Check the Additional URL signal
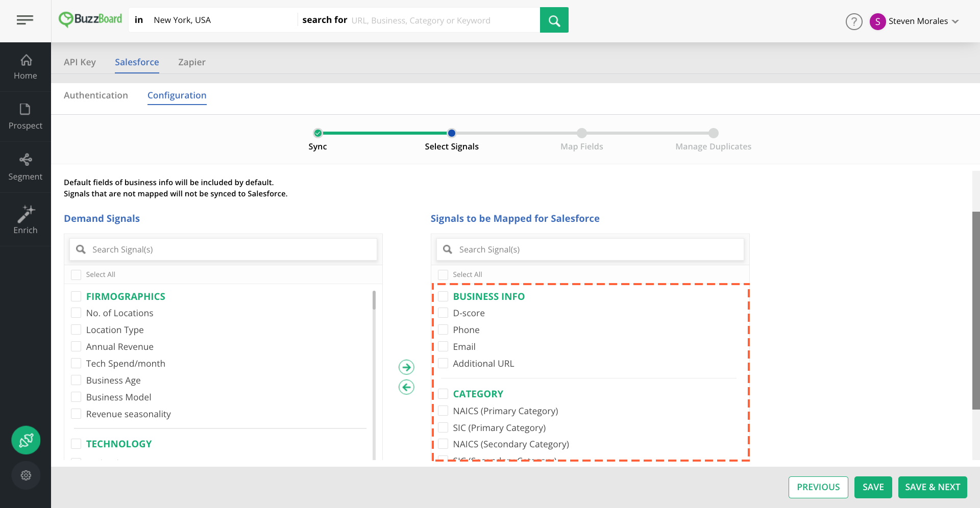980x508 pixels. point(443,363)
